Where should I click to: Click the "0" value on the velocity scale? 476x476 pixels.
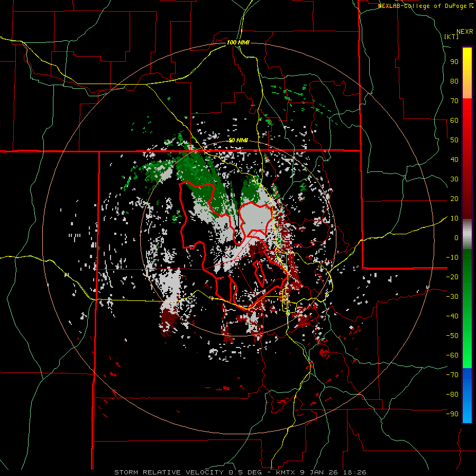point(456,237)
